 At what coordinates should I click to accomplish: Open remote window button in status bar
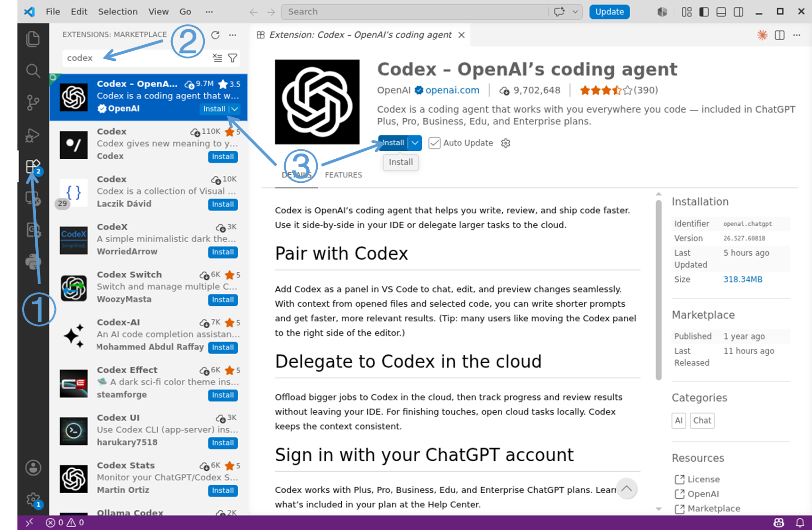29,522
